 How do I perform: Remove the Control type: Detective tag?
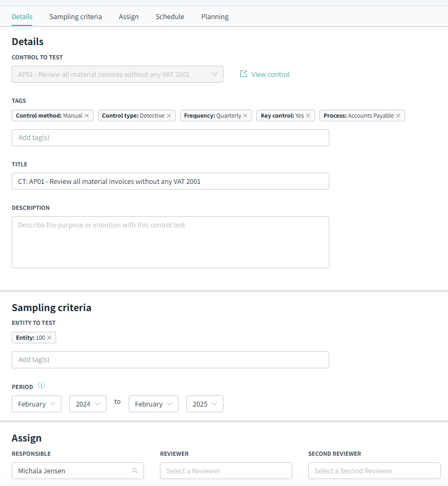[x=169, y=116]
